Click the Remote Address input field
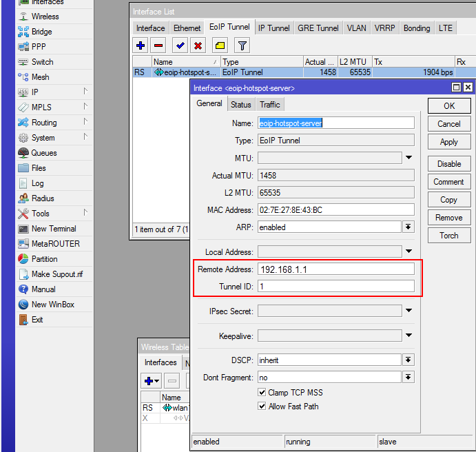Image resolution: width=476 pixels, height=452 pixels. tap(336, 269)
